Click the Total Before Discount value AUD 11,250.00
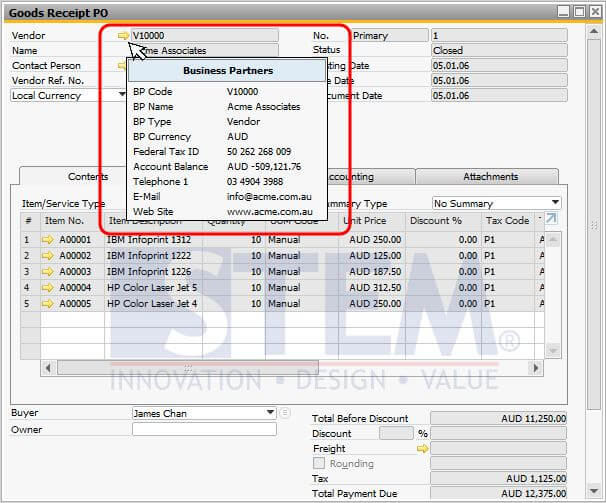 499,418
